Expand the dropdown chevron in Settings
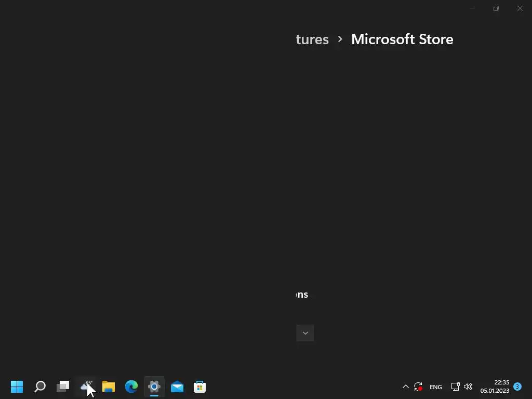The width and height of the screenshot is (532, 399). coord(305,333)
